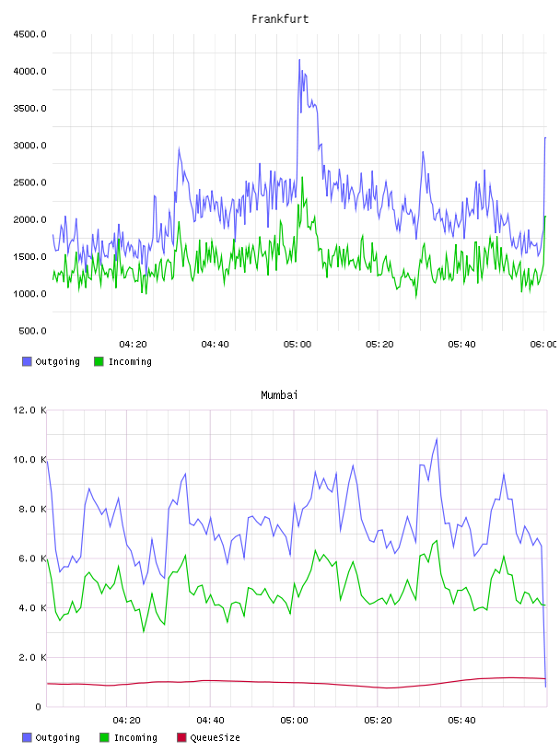Click the Frankfurt legend label 'Outgoing'
The height and width of the screenshot is (752, 560).
pos(57,361)
